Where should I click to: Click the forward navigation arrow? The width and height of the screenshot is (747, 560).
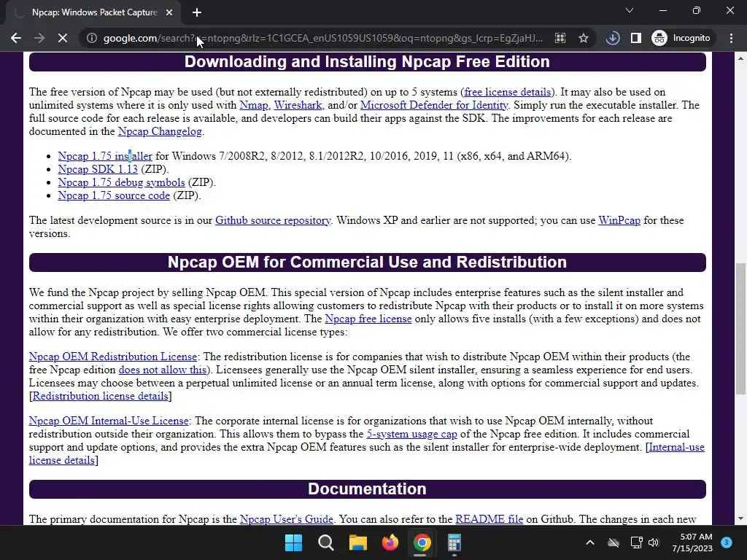pos(39,38)
